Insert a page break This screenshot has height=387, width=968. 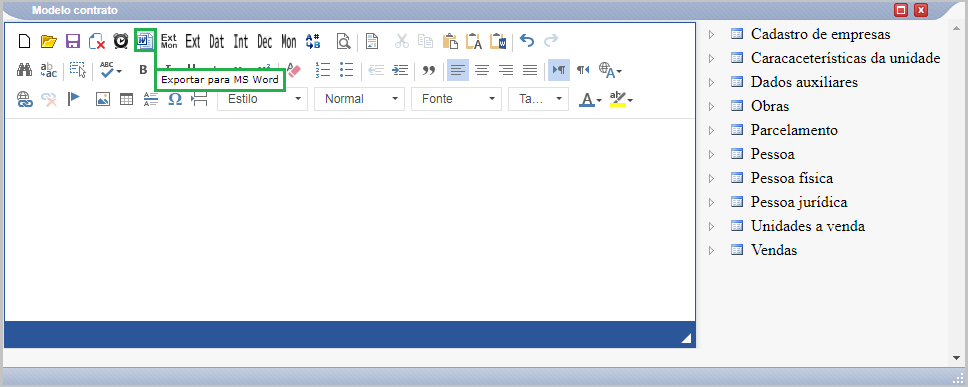[x=199, y=99]
